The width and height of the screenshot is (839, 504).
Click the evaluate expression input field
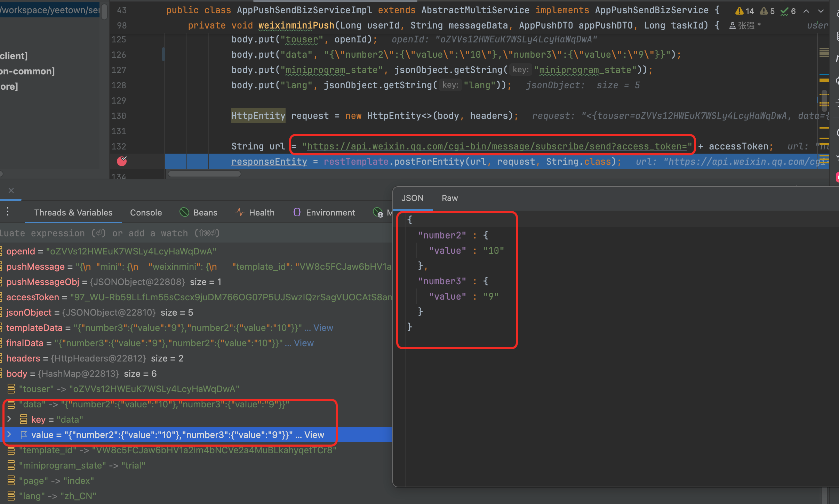coord(139,233)
